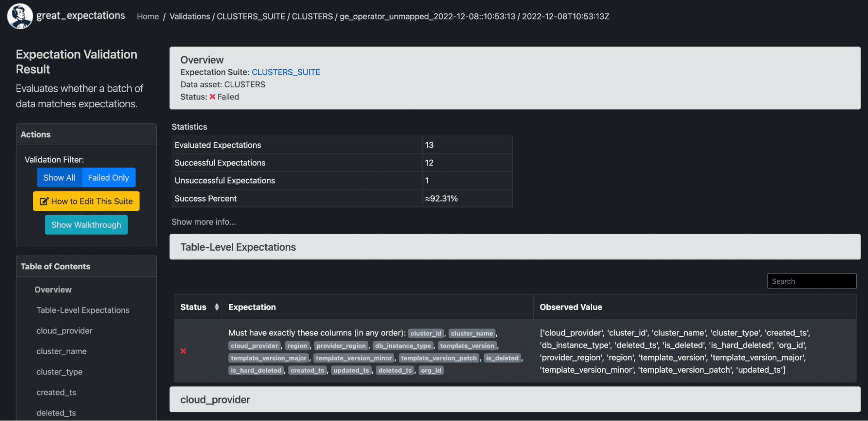The image size is (868, 421).
Task: Click the Status column sort arrows
Action: [216, 307]
